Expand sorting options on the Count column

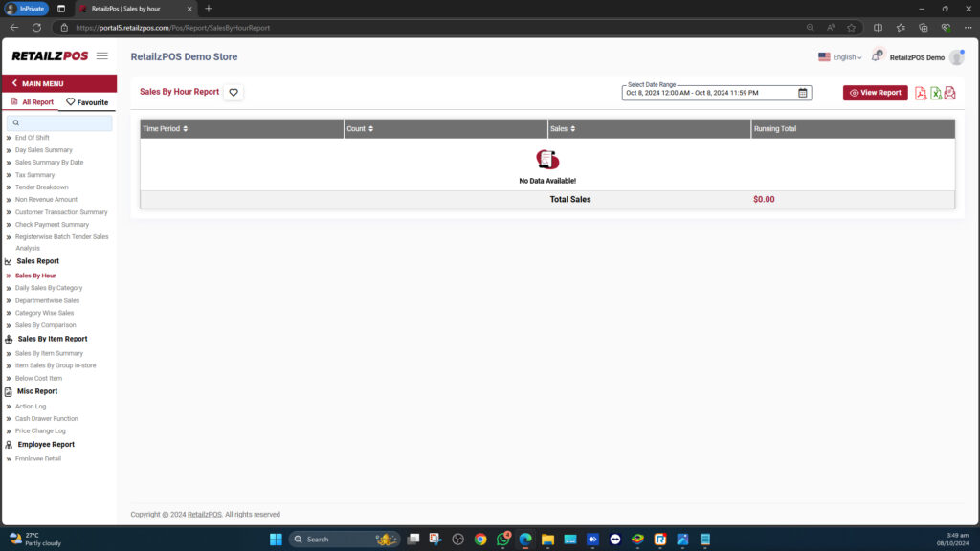tap(373, 128)
